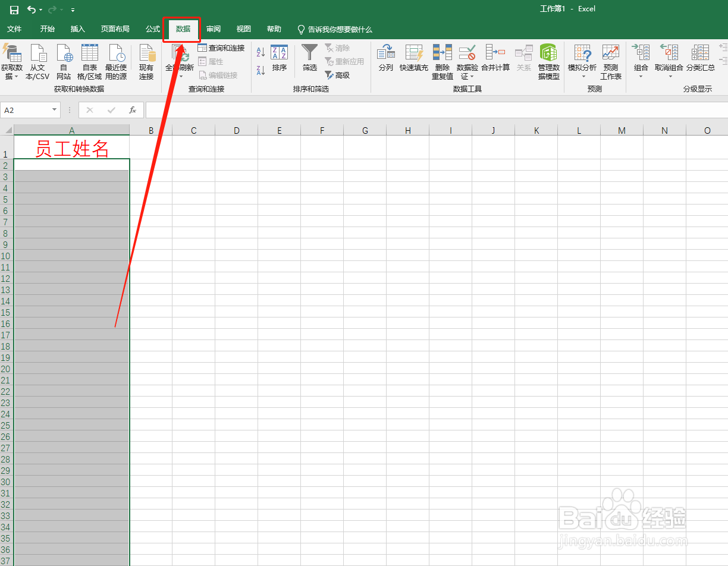Click Consolidate (合并计算)
Image resolution: width=728 pixels, height=566 pixels.
(495, 58)
